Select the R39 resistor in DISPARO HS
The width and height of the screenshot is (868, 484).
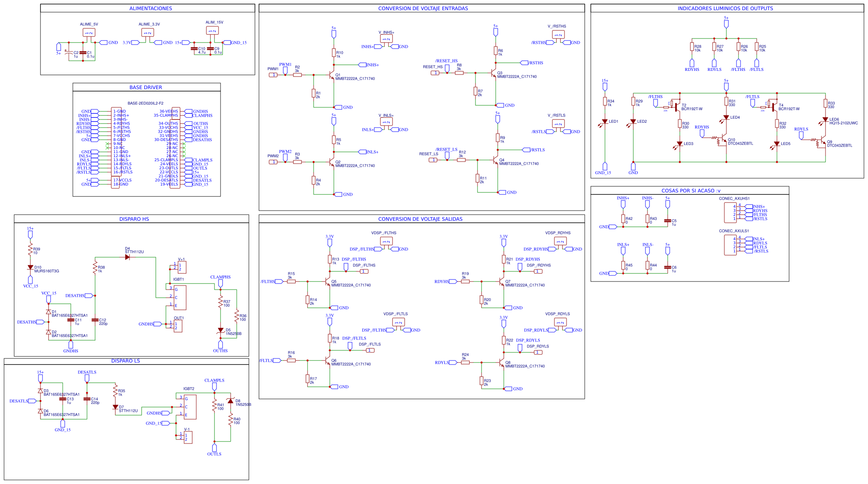(30, 249)
